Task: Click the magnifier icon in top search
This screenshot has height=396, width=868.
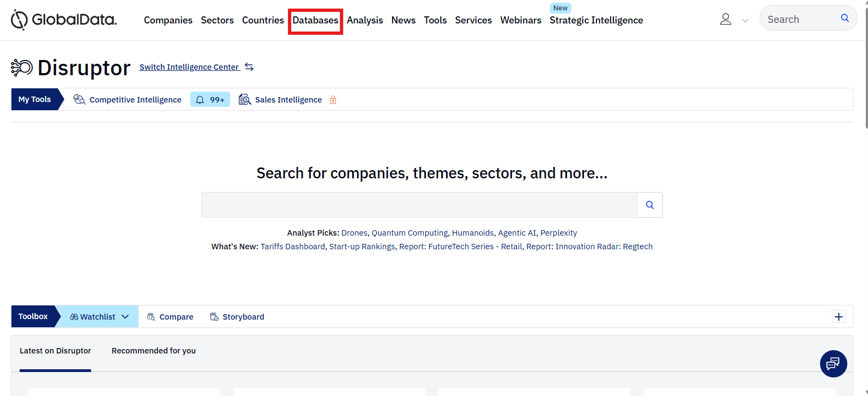Action: 845,18
